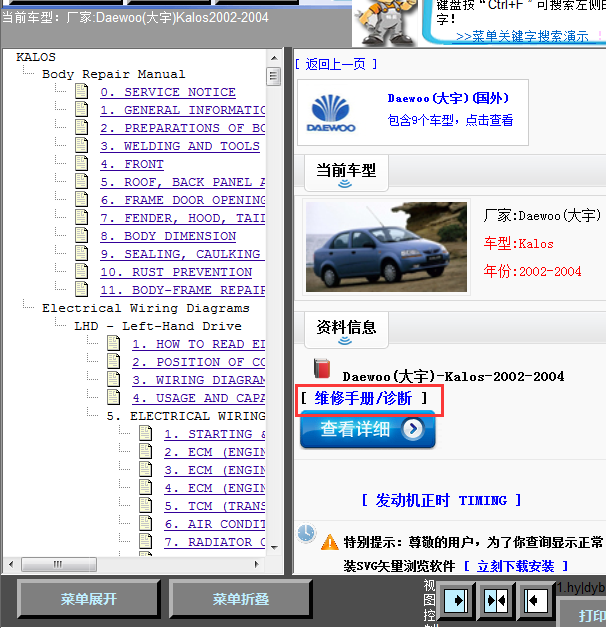Collapse LHD - Left-Hand Drive node
Image resolution: width=606 pixels, height=628 pixels.
(x=158, y=326)
